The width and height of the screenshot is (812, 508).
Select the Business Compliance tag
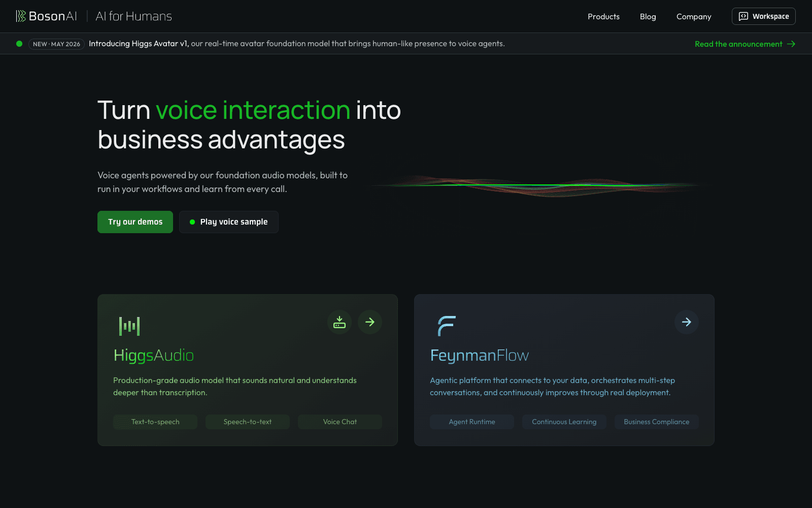coord(657,422)
